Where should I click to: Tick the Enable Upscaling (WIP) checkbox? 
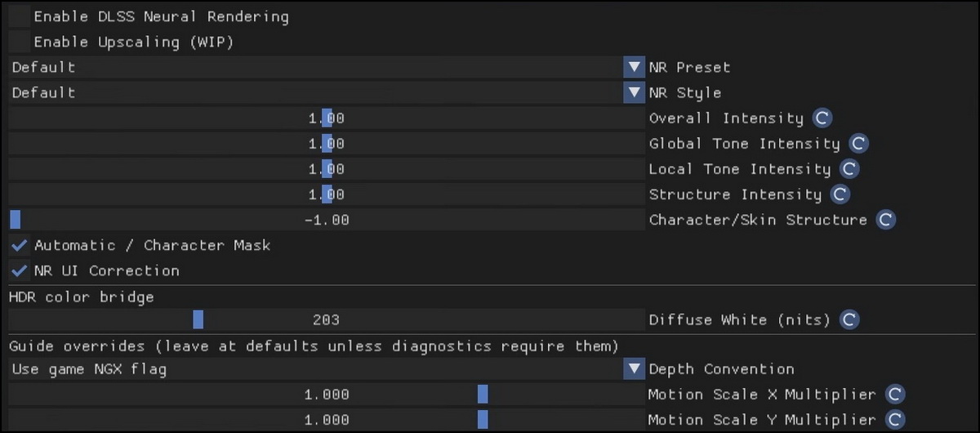click(20, 42)
